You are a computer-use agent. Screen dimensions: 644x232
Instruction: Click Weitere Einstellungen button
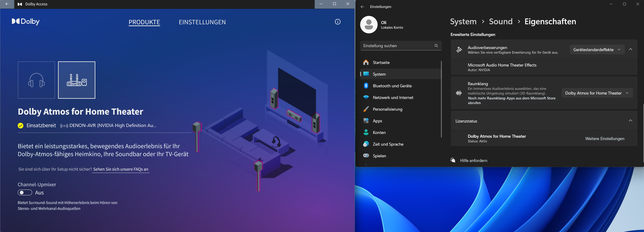(605, 138)
